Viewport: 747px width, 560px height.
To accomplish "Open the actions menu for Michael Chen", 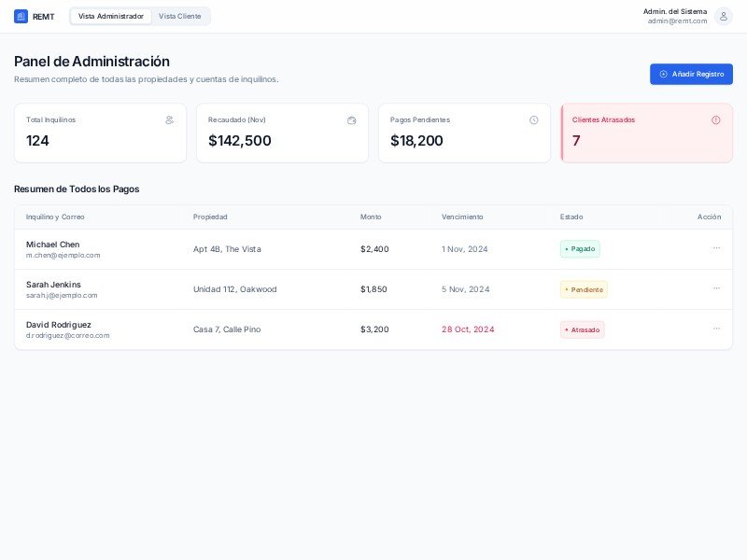I will point(716,248).
